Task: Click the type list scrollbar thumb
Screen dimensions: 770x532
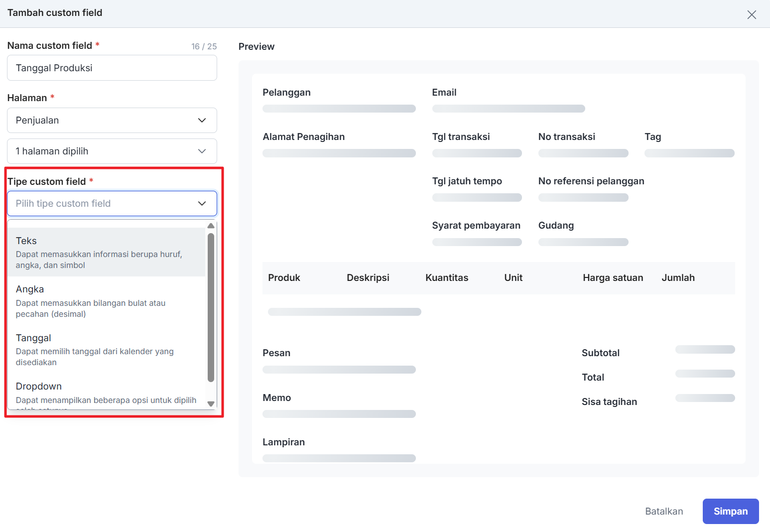Action: [x=211, y=306]
